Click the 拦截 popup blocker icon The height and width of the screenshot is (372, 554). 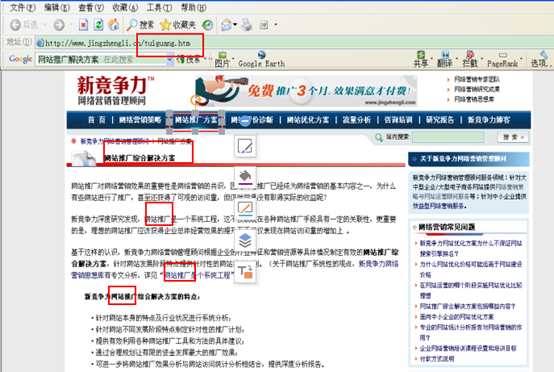pos(470,55)
